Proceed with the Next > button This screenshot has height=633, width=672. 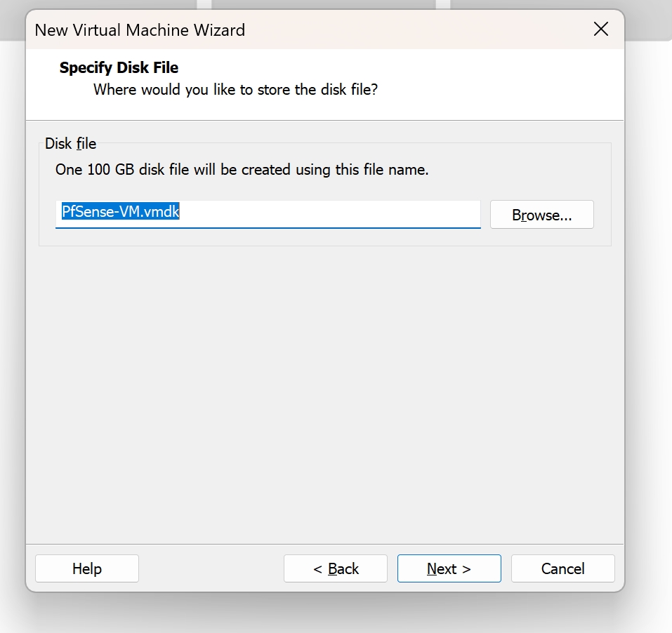tap(449, 568)
